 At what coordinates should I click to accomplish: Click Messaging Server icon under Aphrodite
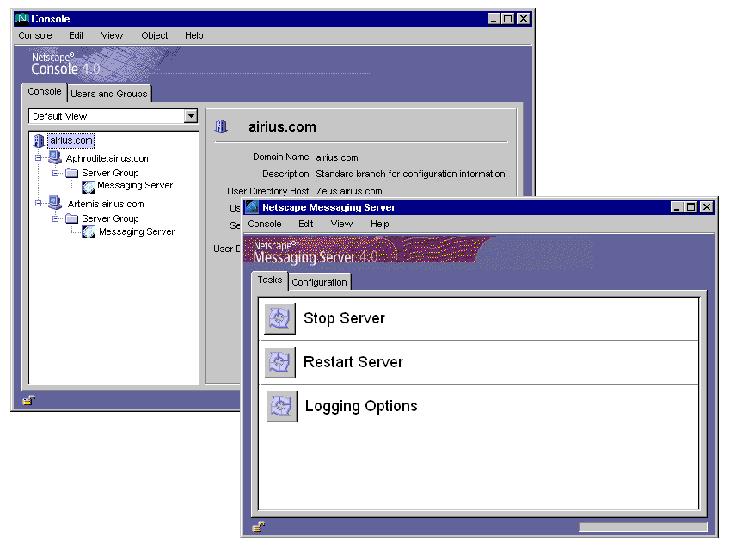pyautogui.click(x=89, y=187)
